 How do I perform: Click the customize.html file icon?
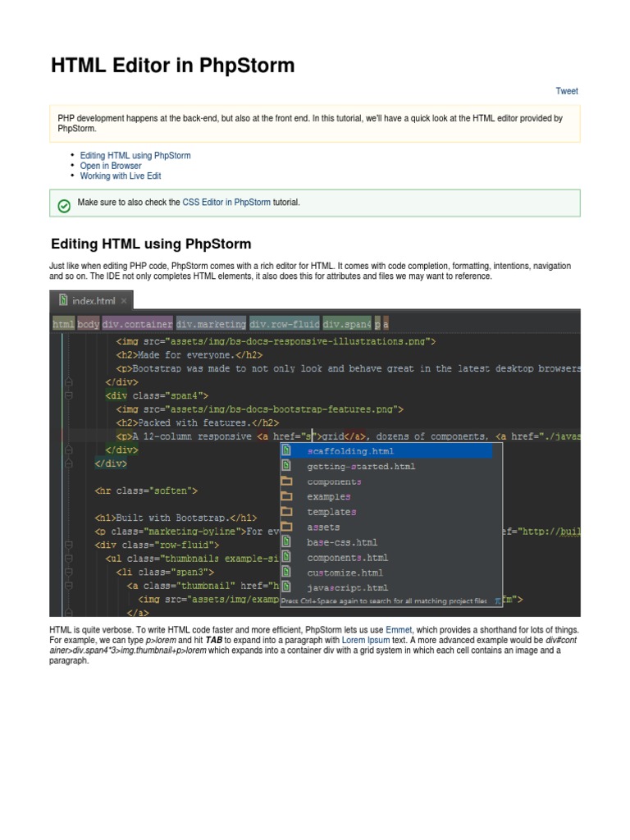pyautogui.click(x=286, y=571)
